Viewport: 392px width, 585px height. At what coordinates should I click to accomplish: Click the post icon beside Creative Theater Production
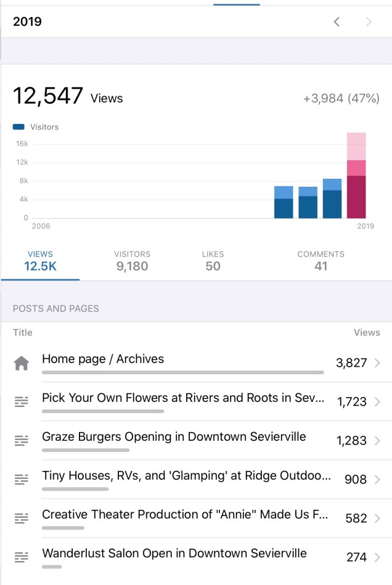click(22, 518)
